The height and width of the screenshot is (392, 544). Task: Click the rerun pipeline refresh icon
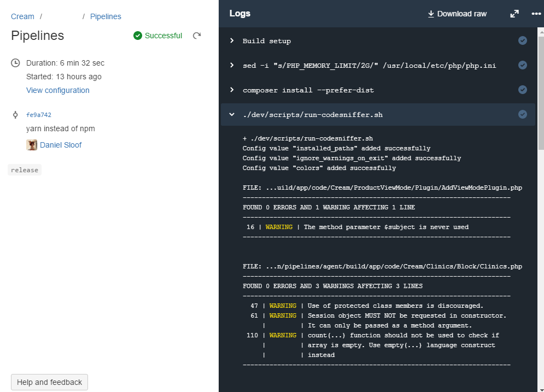[x=197, y=36]
